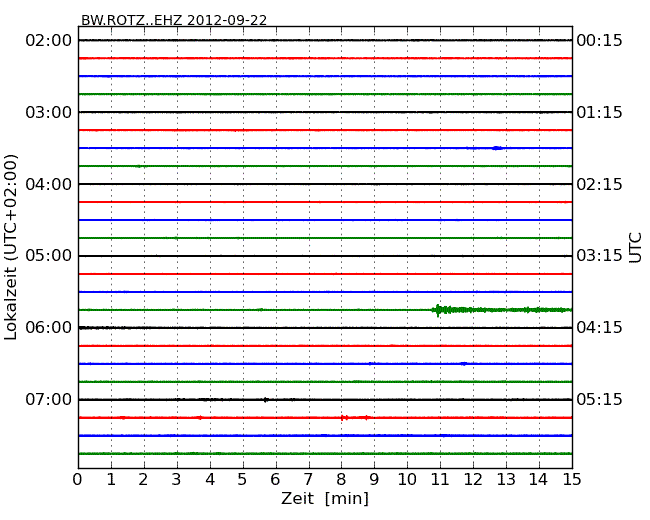Click x-axis tick label 8
This screenshot has height=520, width=650.
coord(341,480)
